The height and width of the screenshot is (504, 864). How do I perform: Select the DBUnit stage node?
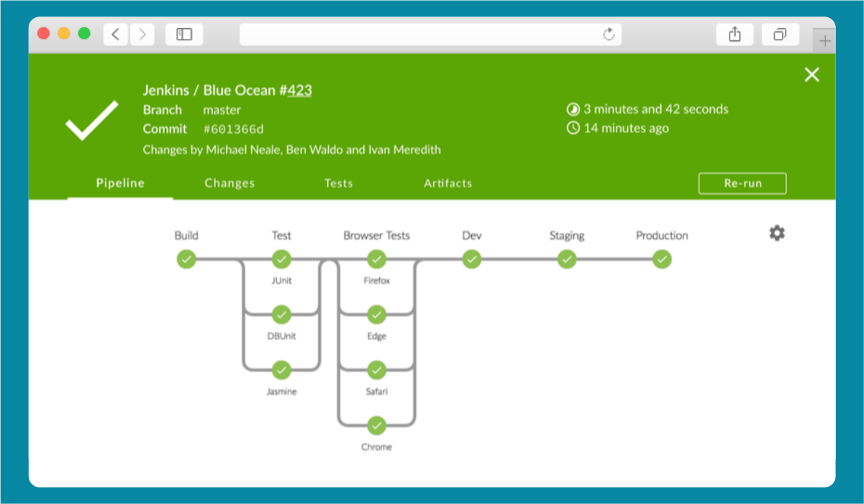[281, 314]
